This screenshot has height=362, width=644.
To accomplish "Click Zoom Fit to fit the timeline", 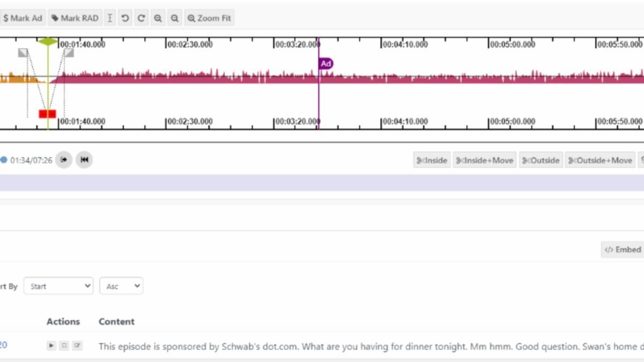I will pos(209,18).
